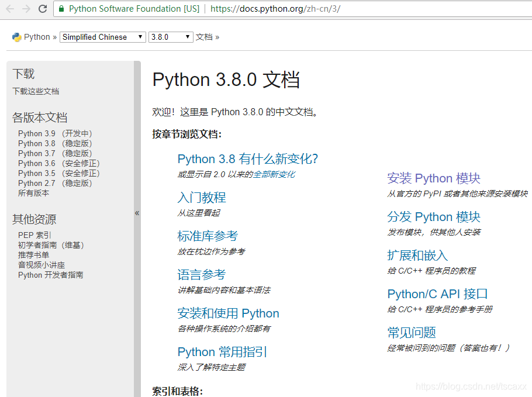Click the 从这里看起 description text
This screenshot has width=532, height=397.
[199, 213]
